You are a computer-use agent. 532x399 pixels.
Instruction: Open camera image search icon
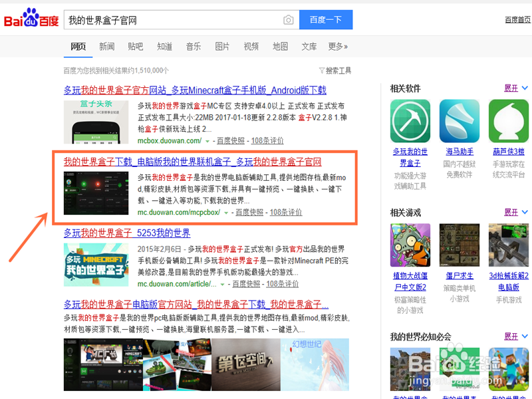pos(288,20)
